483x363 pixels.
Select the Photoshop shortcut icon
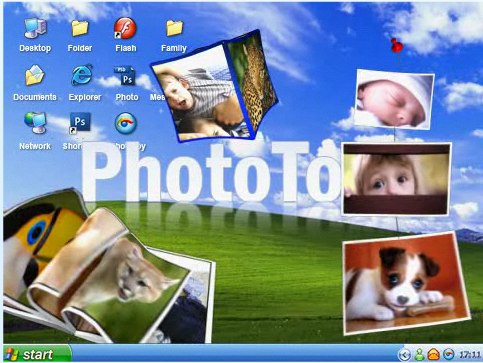[x=79, y=123]
